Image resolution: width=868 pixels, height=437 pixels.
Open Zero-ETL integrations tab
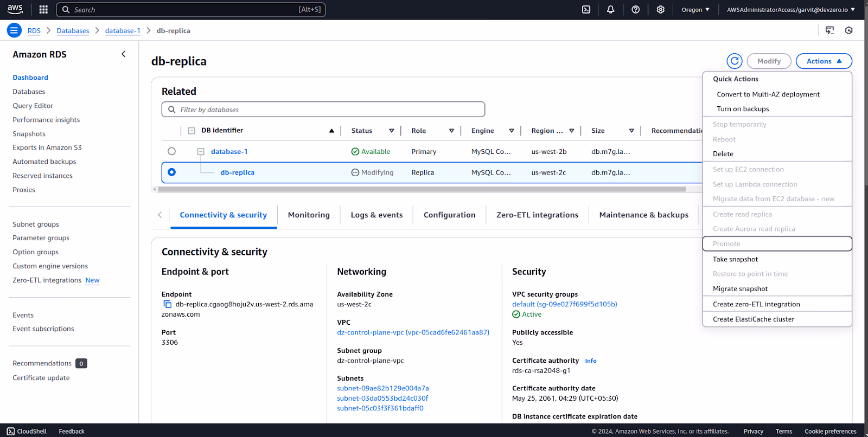click(x=537, y=215)
